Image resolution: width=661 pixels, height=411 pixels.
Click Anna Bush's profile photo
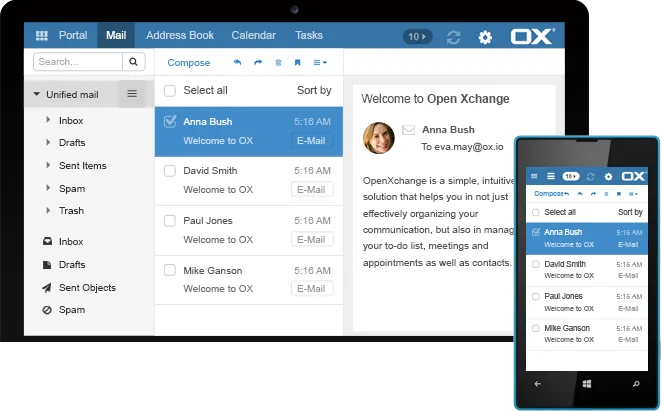379,138
